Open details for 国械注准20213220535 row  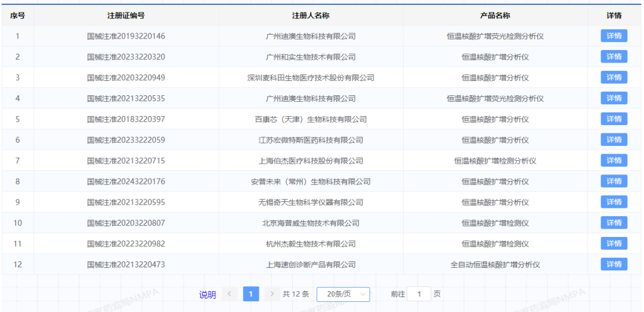click(x=614, y=98)
